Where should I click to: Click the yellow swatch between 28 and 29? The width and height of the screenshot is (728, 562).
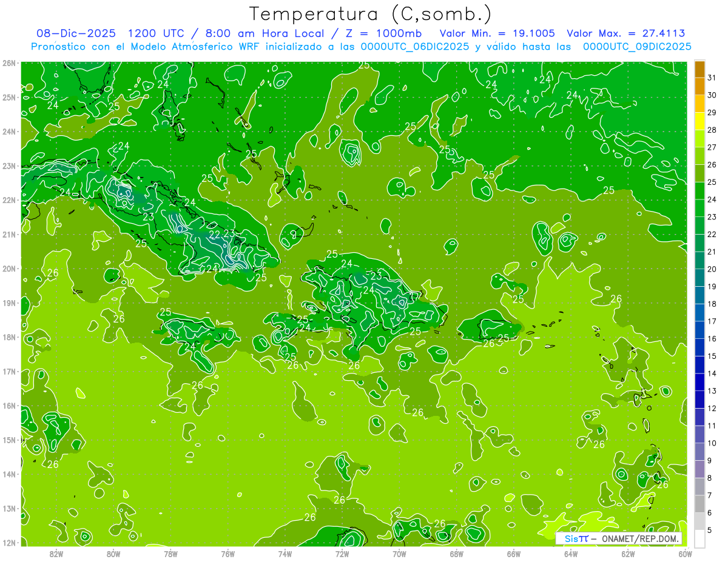699,121
